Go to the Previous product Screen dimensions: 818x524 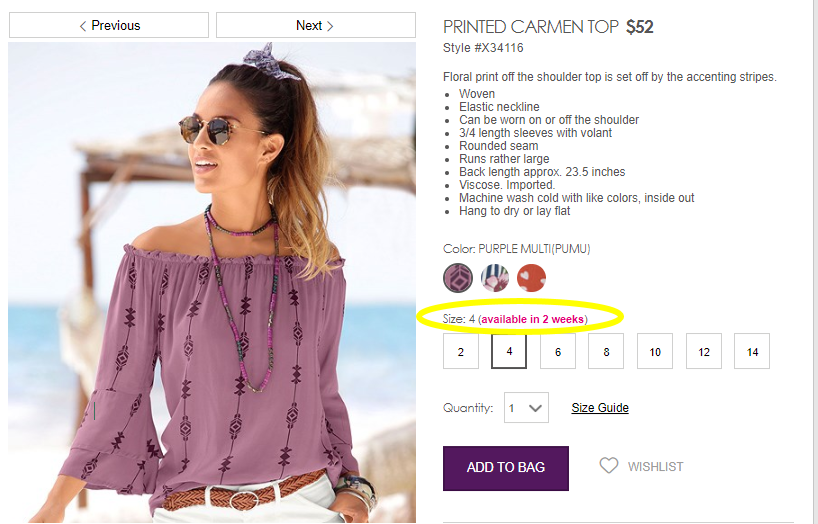point(109,25)
